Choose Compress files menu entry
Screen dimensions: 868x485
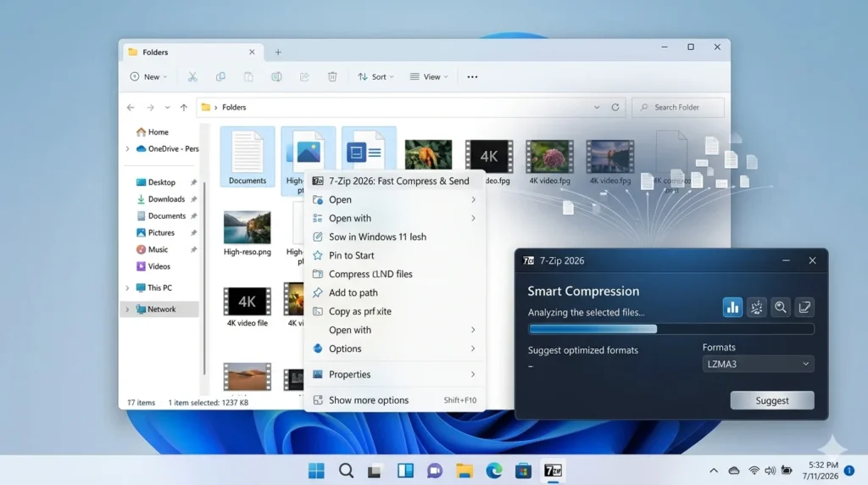coord(395,274)
